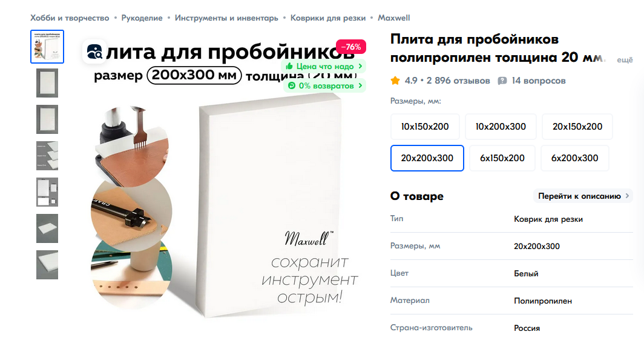The width and height of the screenshot is (644, 346).
Task: Click the orange rating star icon
Action: coord(395,81)
